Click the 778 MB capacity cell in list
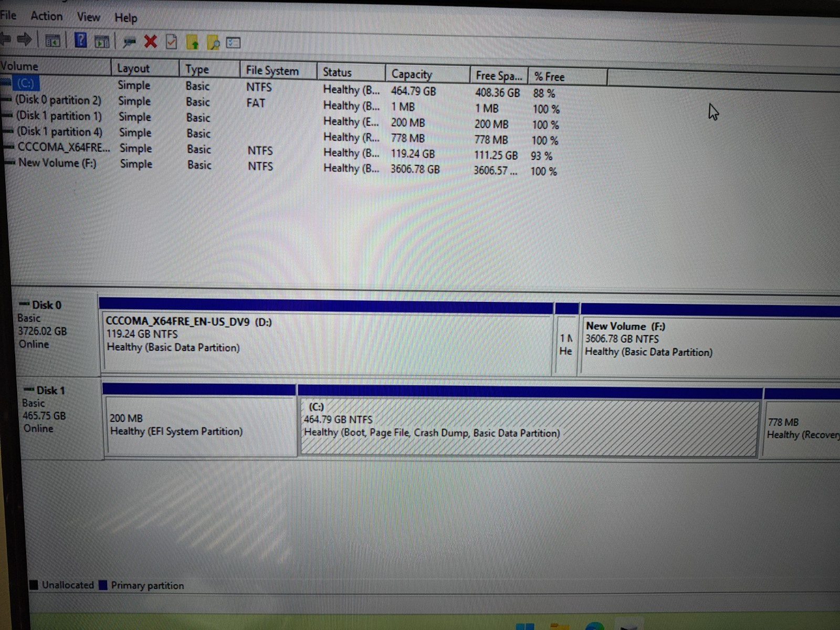Image resolution: width=840 pixels, height=630 pixels. coord(407,139)
